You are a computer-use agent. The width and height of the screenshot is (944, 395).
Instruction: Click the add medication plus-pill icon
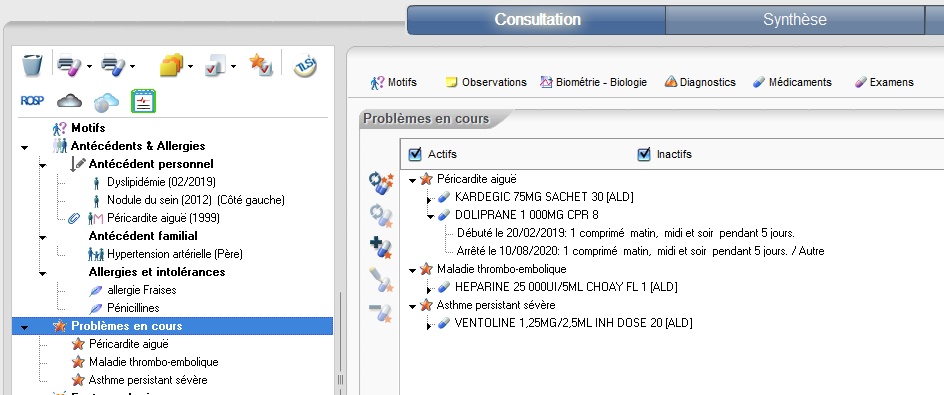(x=381, y=247)
